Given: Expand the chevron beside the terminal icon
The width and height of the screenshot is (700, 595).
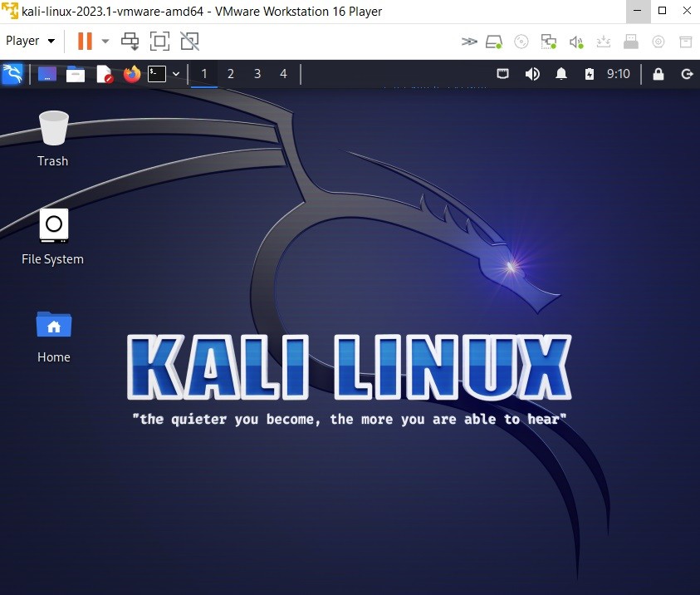Looking at the screenshot, I should 175,73.
